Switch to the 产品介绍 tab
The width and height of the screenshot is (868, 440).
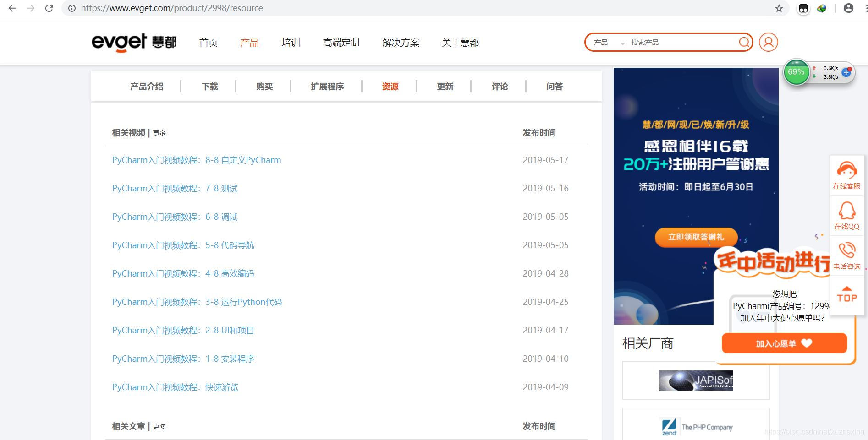147,87
